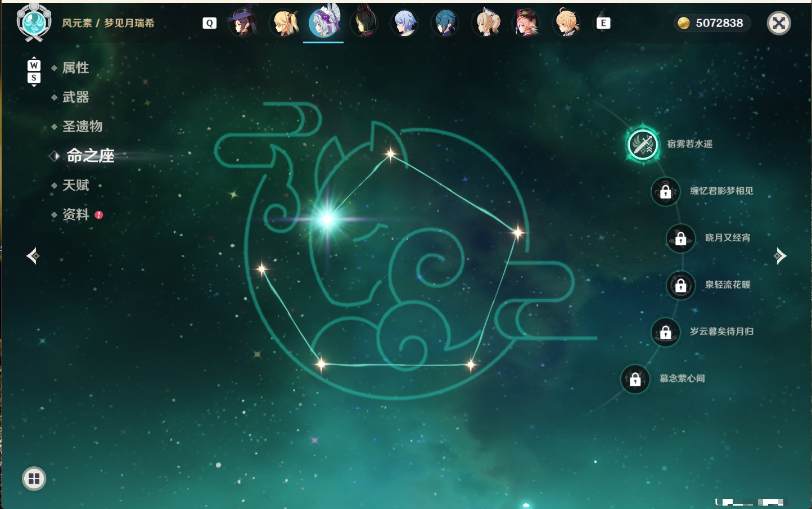The width and height of the screenshot is (812, 509).
Task: Go to the 天赋 talents menu item
Action: click(75, 185)
